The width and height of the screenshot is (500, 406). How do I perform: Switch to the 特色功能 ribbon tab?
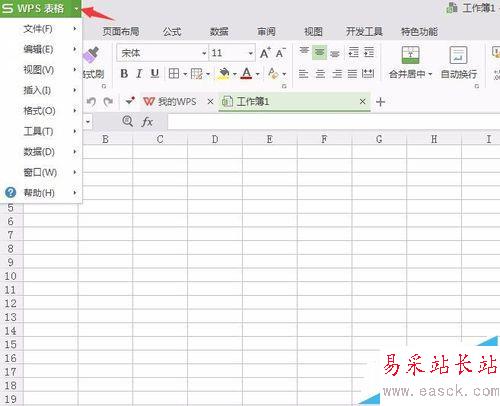coord(419,32)
